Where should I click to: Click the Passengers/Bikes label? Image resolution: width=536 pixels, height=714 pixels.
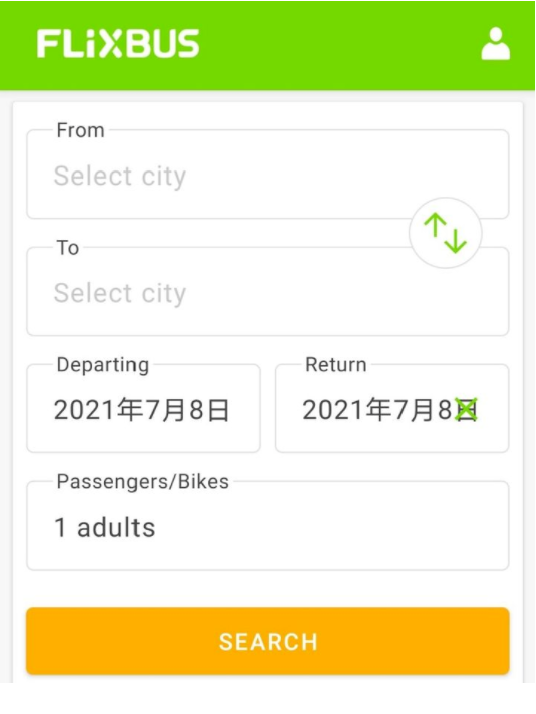[x=143, y=482]
